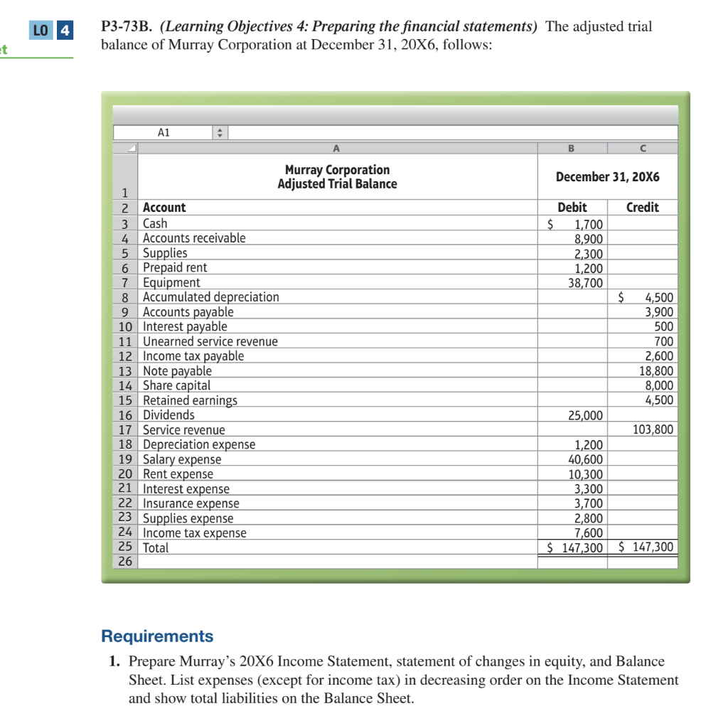
Task: Select column header C
Action: point(643,148)
